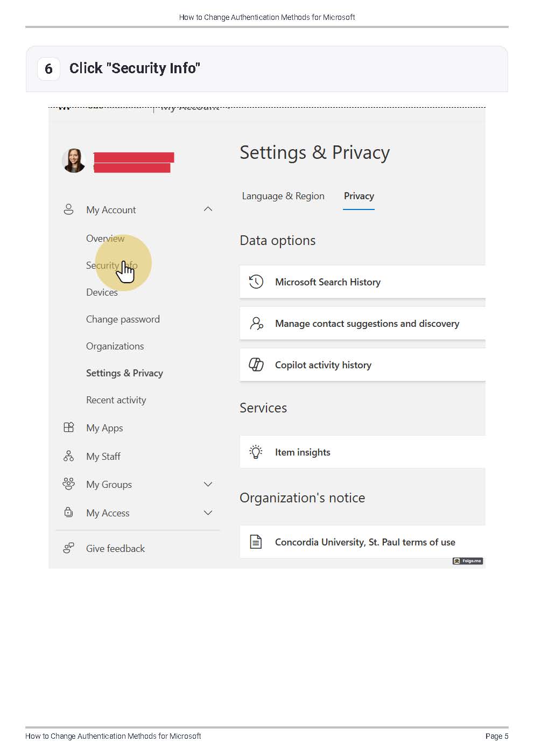The width and height of the screenshot is (534, 756).
Task: Expand the My Groups section chevron
Action: [208, 484]
